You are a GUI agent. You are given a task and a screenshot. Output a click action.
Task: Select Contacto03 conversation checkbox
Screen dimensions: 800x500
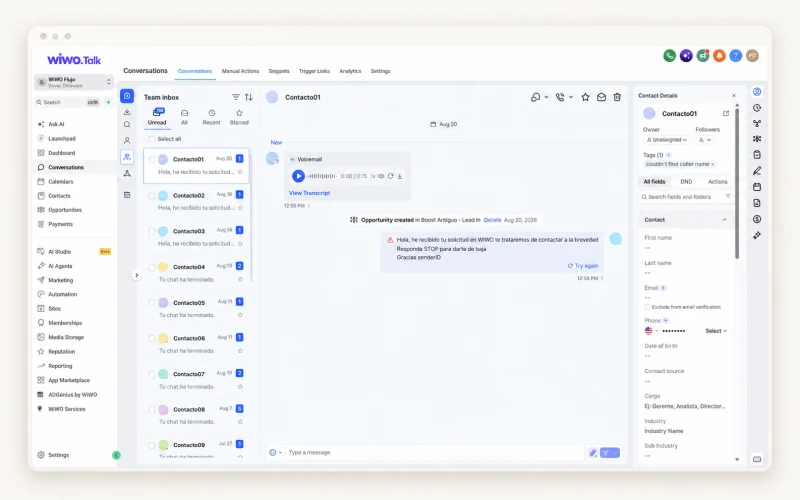(x=152, y=231)
